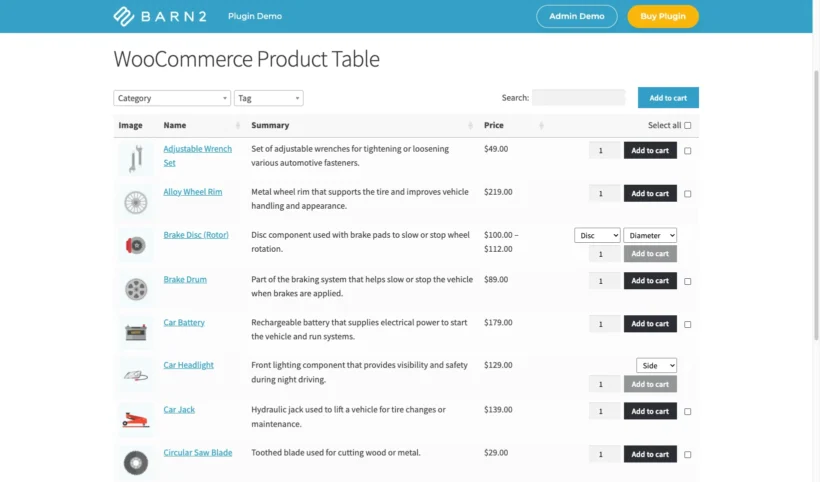Click quantity field for Car Jack
This screenshot has width=820, height=482.
(x=605, y=411)
